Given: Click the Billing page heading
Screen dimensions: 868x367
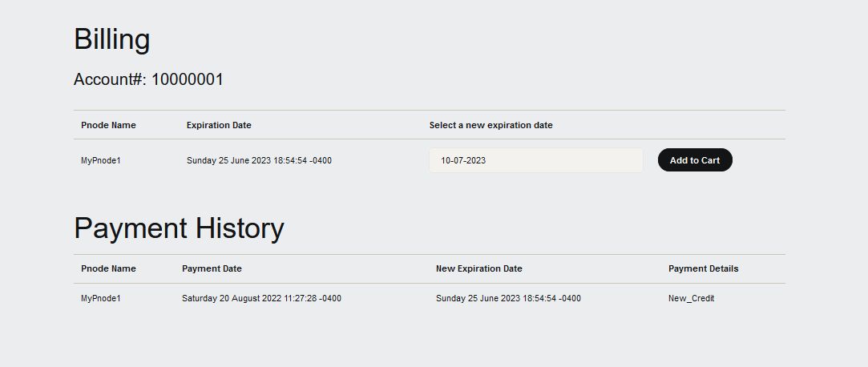Looking at the screenshot, I should 111,39.
